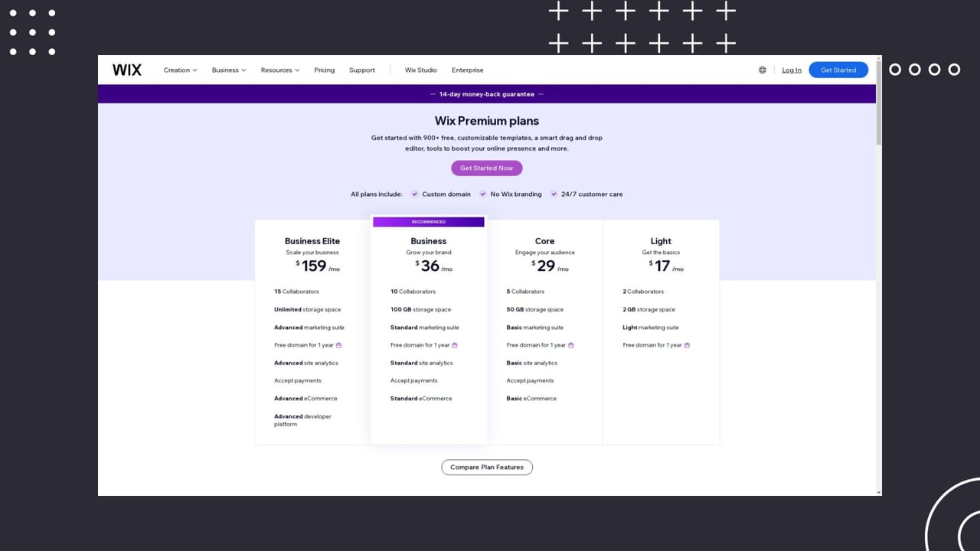Open the Business dropdown in the navbar
Screen dimensions: 980x551
coord(228,70)
